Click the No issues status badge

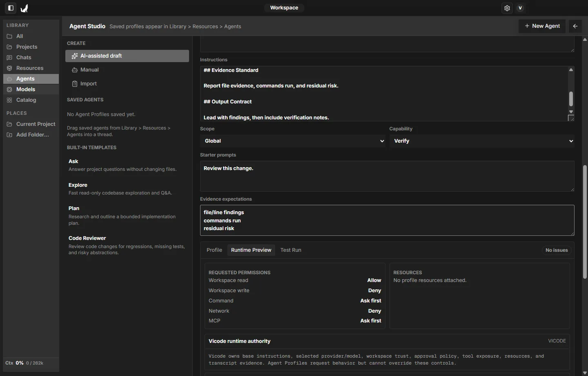point(557,250)
